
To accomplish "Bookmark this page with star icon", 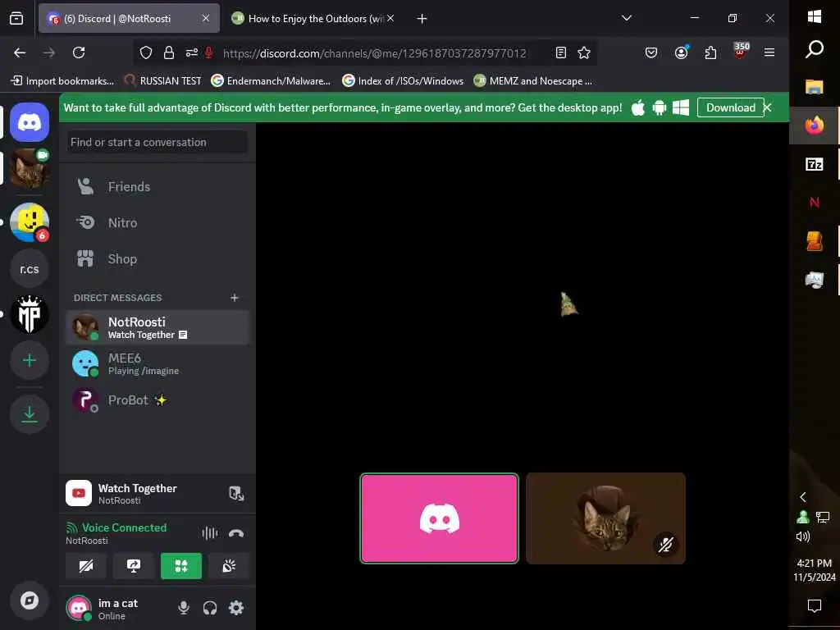I will pyautogui.click(x=584, y=52).
